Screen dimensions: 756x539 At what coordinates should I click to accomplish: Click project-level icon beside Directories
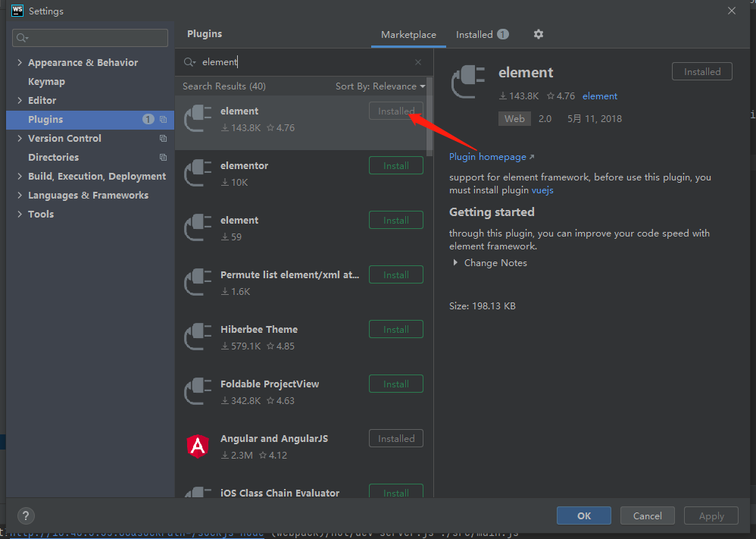(163, 158)
